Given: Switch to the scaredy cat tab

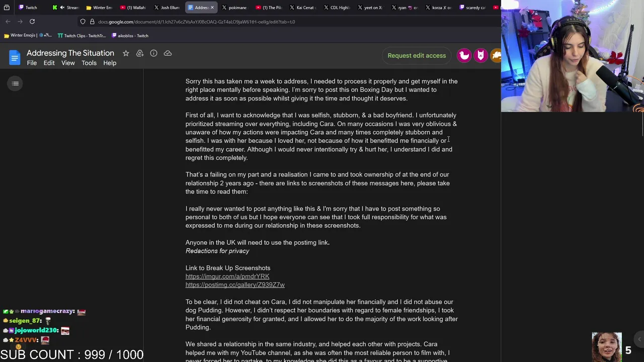Looking at the screenshot, I should [x=472, y=8].
